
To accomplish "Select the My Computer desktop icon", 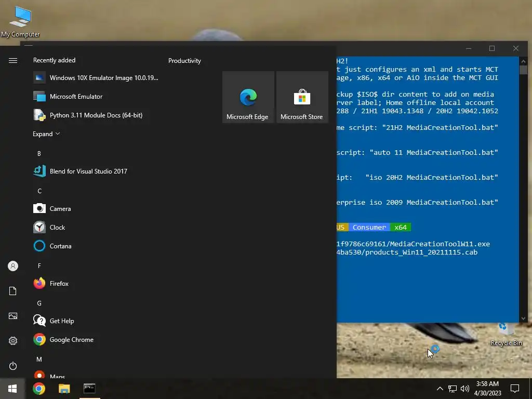I will [x=20, y=22].
